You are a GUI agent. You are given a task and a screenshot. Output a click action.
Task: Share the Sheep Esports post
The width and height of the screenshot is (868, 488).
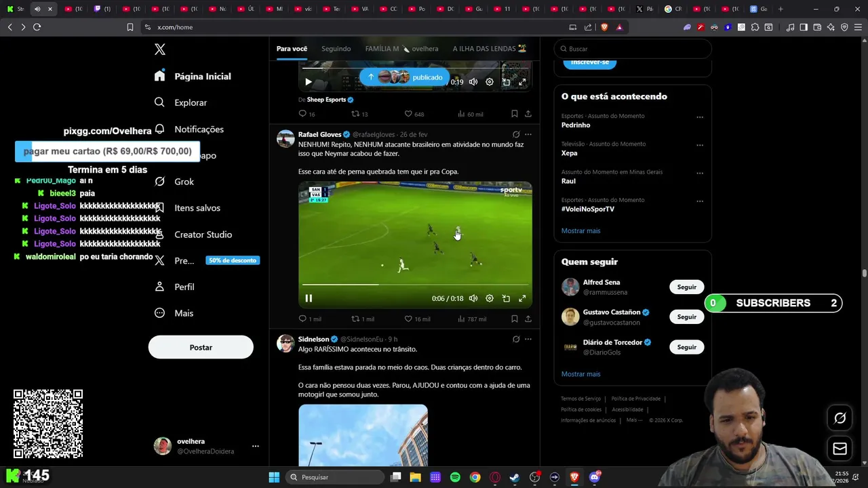click(x=528, y=114)
